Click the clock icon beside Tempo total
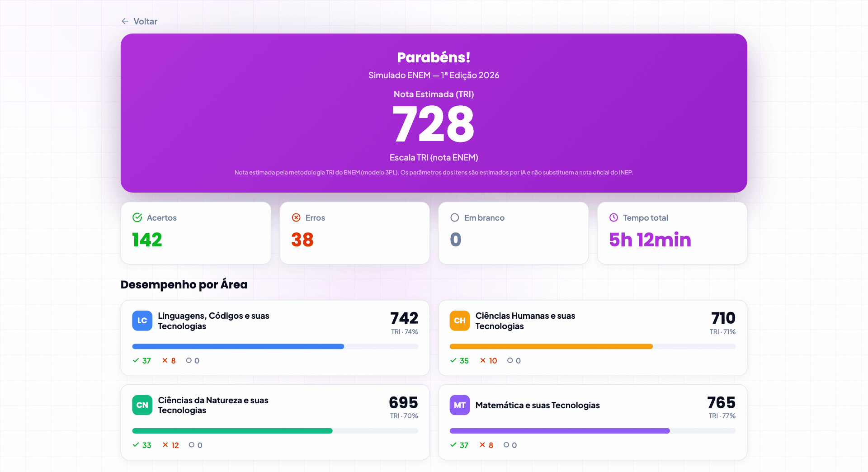Image resolution: width=868 pixels, height=472 pixels. click(x=613, y=217)
